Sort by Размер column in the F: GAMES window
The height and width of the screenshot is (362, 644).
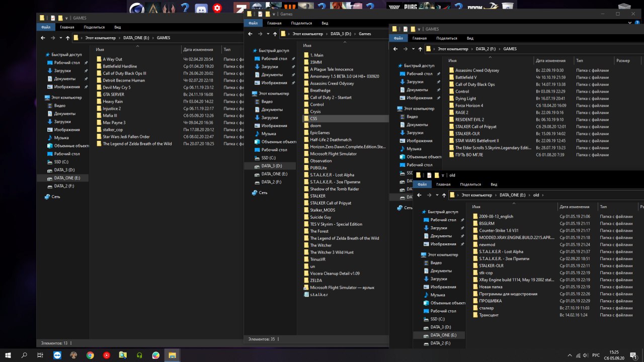pyautogui.click(x=623, y=60)
